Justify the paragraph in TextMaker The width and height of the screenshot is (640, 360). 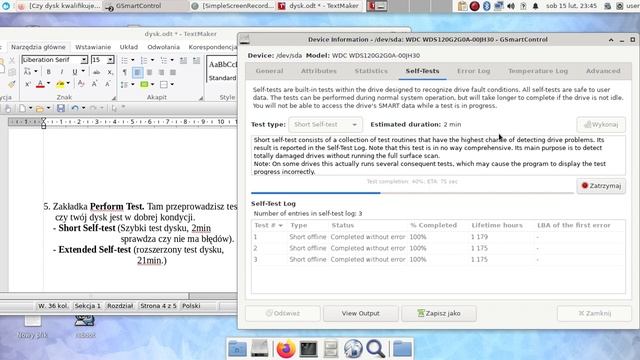[x=173, y=72]
